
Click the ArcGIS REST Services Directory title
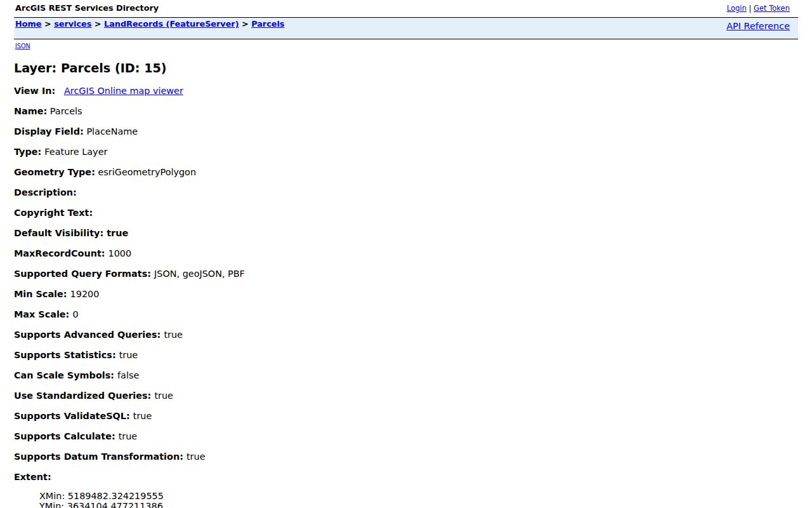87,8
